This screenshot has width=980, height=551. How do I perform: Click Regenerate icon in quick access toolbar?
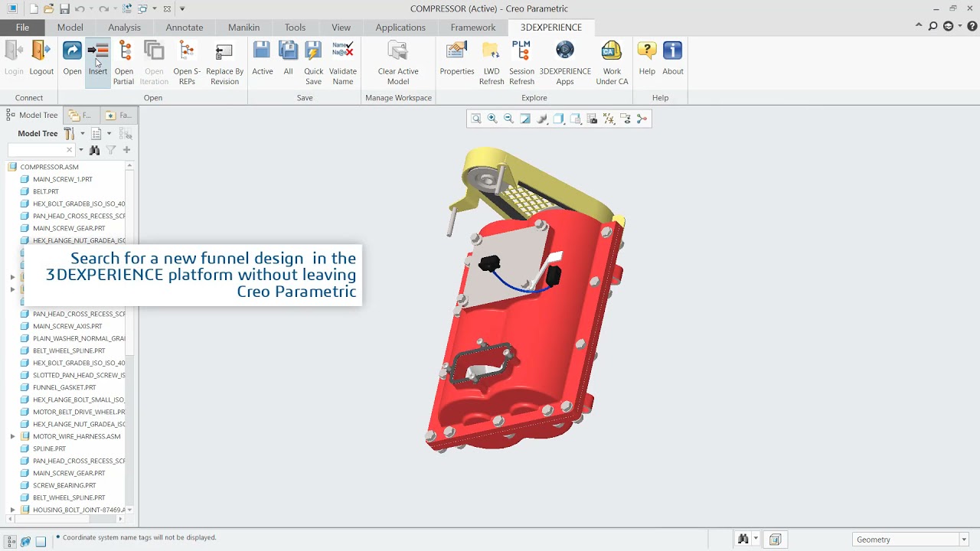(127, 9)
